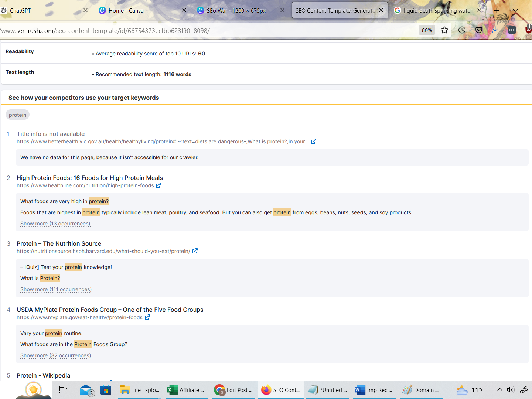Click 'See how your competitors use' heading
The image size is (532, 399).
pyautogui.click(x=83, y=98)
